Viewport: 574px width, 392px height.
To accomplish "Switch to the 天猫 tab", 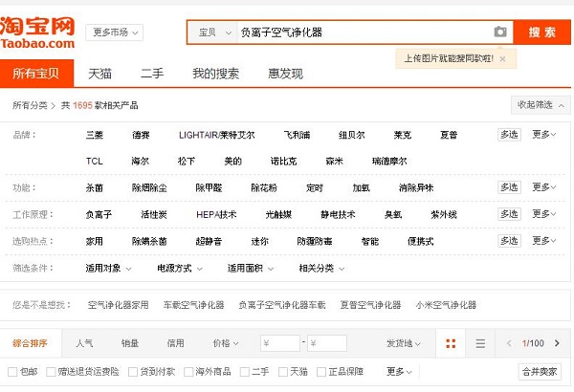I will [100, 74].
